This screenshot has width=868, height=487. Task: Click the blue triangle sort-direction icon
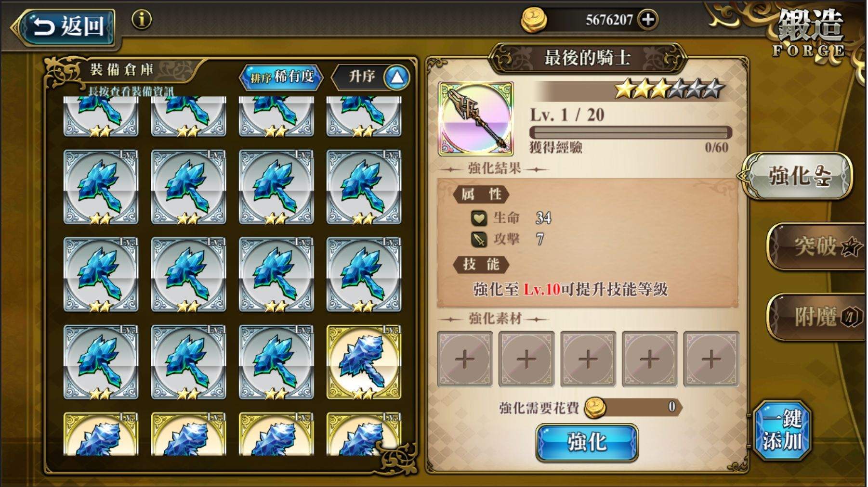397,77
